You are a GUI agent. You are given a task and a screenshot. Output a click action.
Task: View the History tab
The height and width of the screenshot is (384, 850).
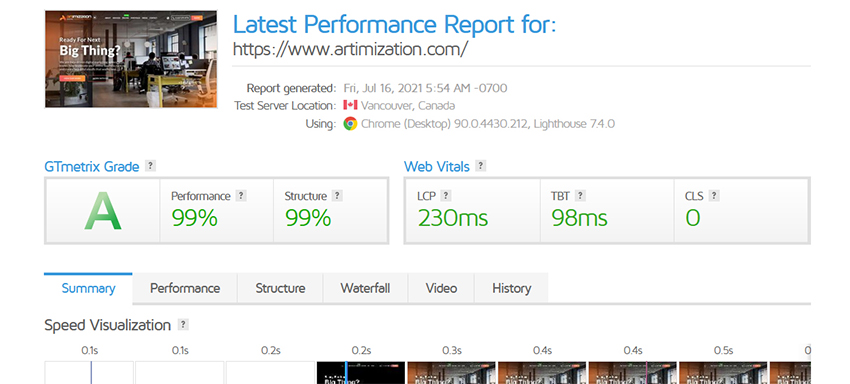coord(511,288)
